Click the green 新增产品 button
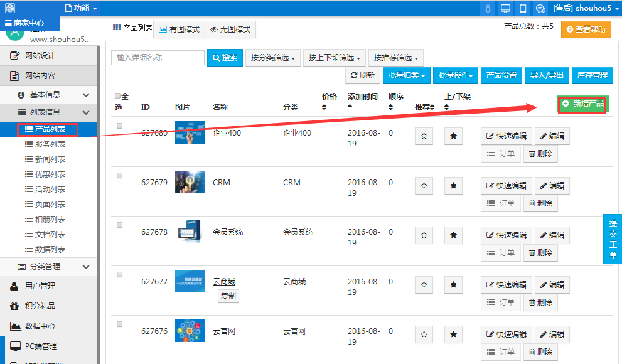The height and width of the screenshot is (364, 622). [582, 104]
